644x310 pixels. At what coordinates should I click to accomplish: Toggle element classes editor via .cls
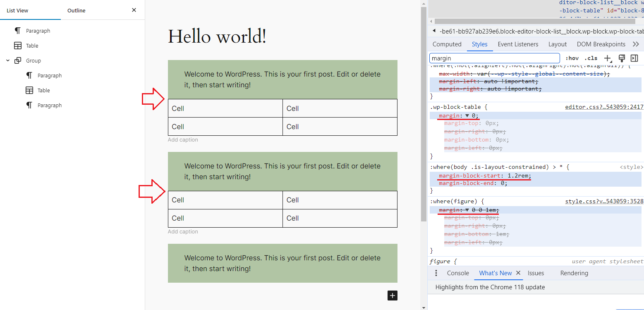pyautogui.click(x=591, y=58)
